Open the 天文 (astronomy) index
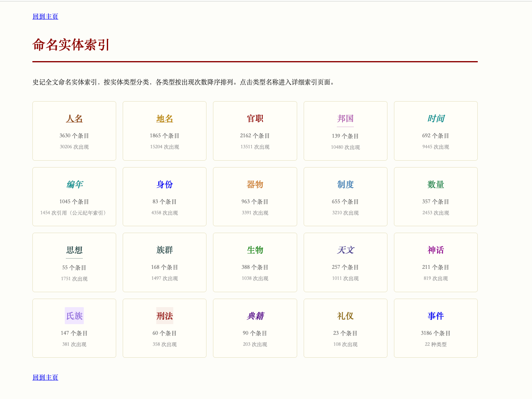This screenshot has height=399, width=532. [345, 250]
